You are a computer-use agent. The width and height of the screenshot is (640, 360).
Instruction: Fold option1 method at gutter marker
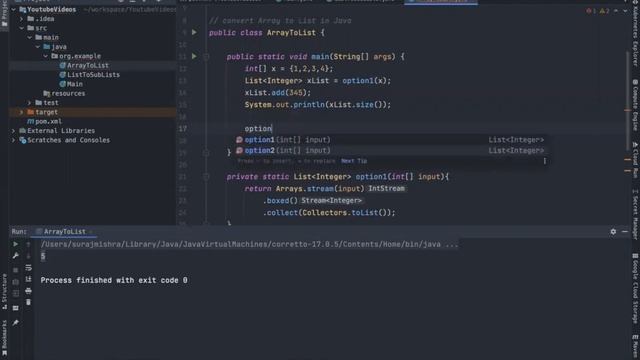pyautogui.click(x=206, y=177)
